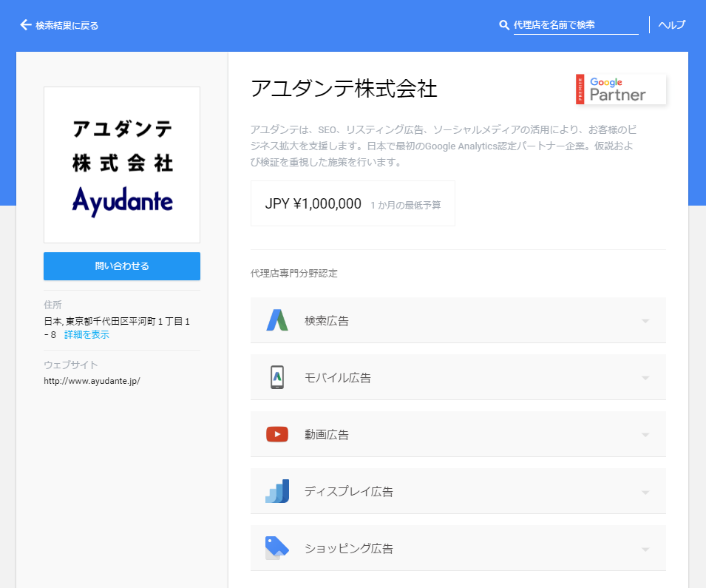Select the ショッピング広告 label text

(x=349, y=548)
